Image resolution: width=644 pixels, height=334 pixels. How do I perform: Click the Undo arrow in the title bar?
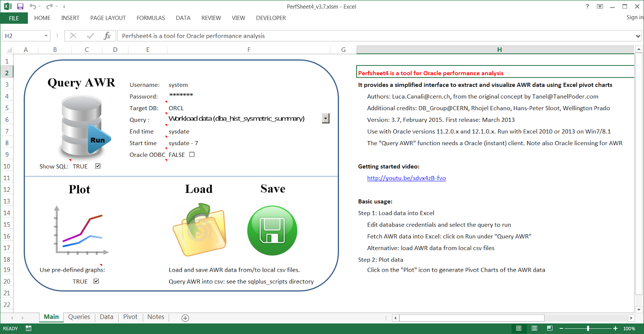[x=33, y=6]
